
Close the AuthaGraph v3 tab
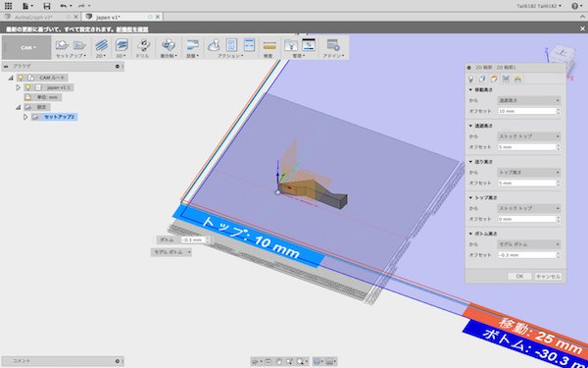(76, 17)
